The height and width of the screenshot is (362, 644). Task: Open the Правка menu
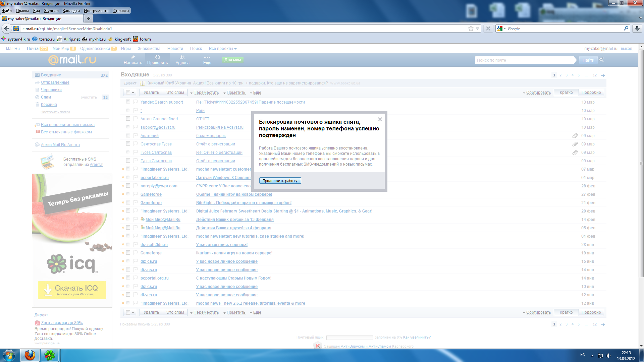pyautogui.click(x=22, y=11)
